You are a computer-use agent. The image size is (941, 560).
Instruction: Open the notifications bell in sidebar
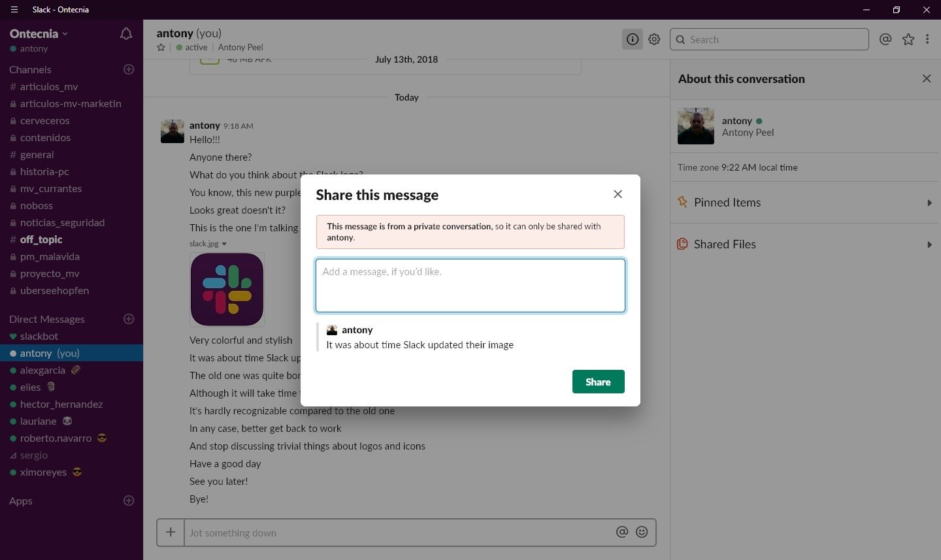pyautogui.click(x=126, y=34)
